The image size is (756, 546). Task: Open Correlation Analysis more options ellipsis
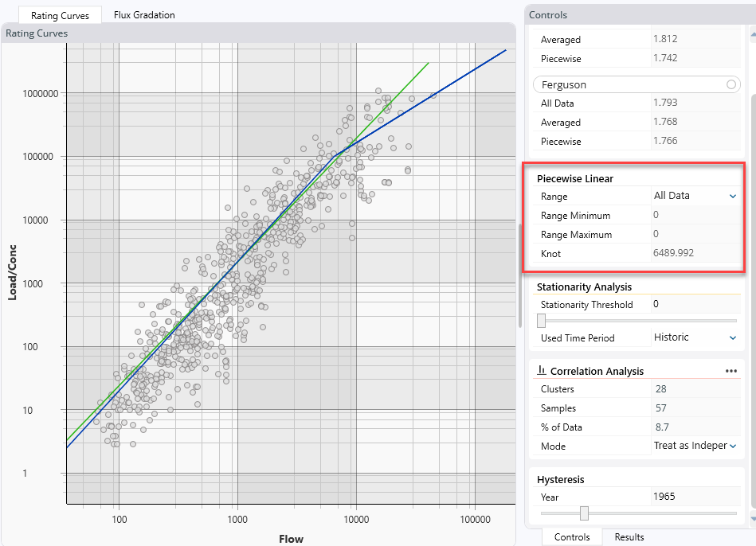[x=731, y=371]
